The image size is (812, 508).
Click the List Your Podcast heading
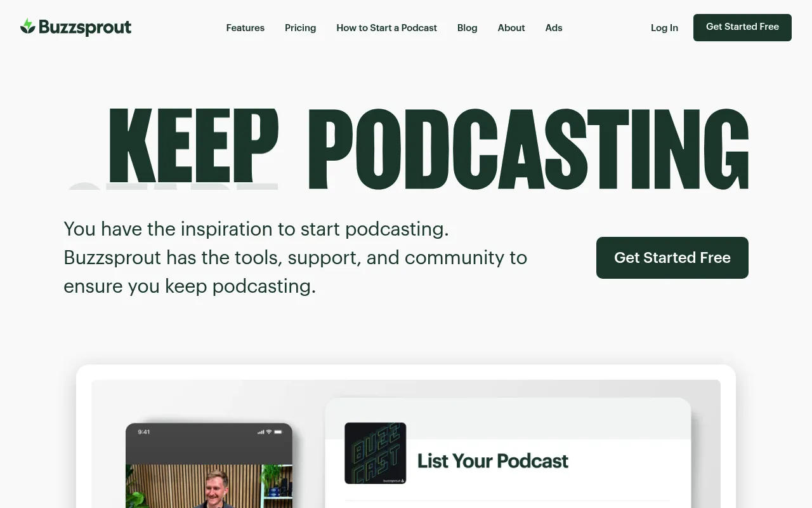(x=493, y=461)
